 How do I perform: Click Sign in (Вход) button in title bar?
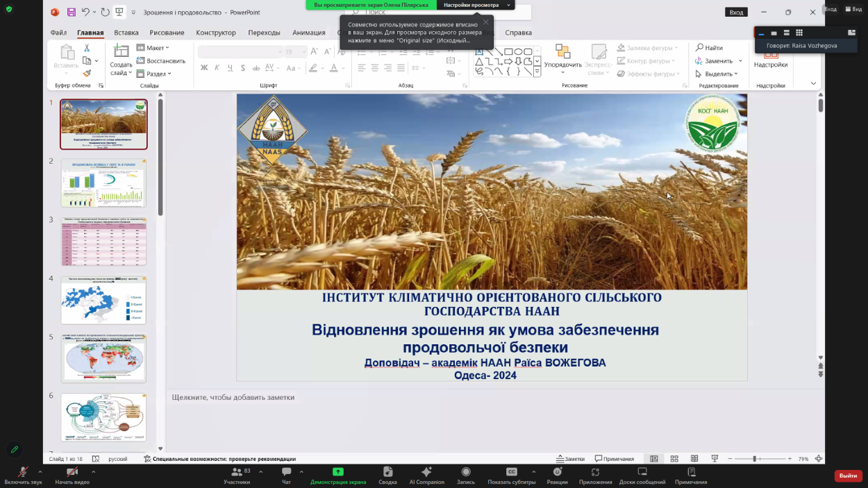point(736,12)
